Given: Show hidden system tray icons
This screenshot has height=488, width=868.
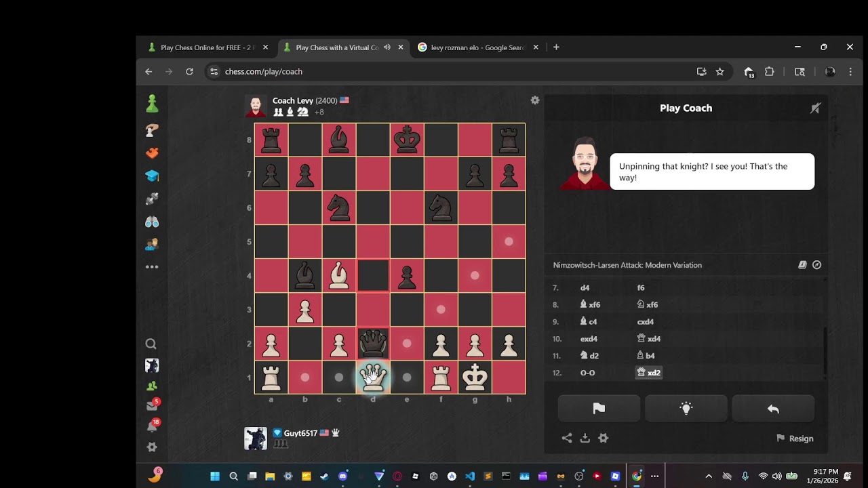Looking at the screenshot, I should coord(709,476).
